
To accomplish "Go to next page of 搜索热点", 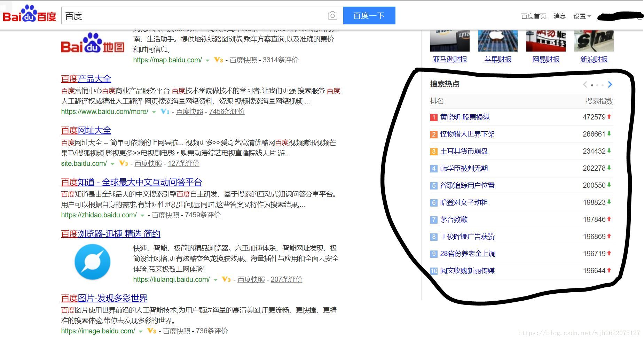I will pos(610,84).
